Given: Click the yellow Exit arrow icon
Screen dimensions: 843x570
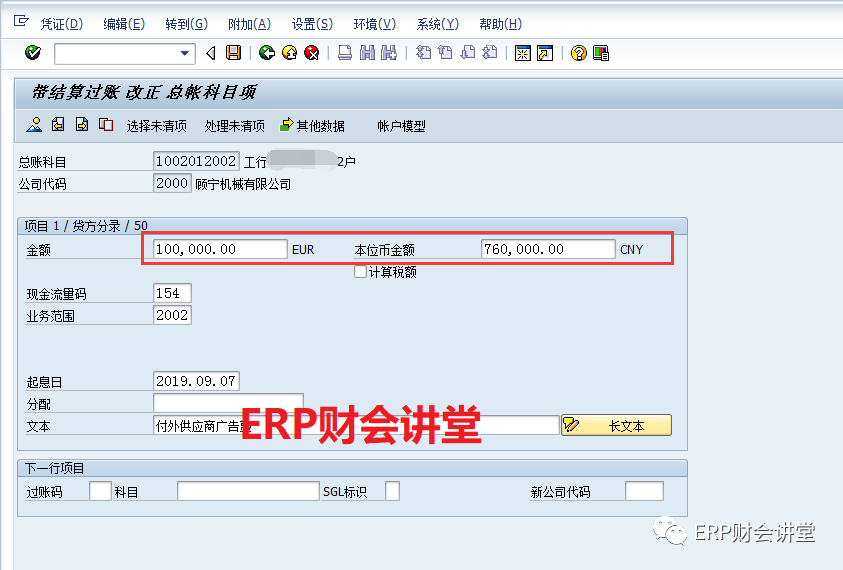Looking at the screenshot, I should 289,53.
